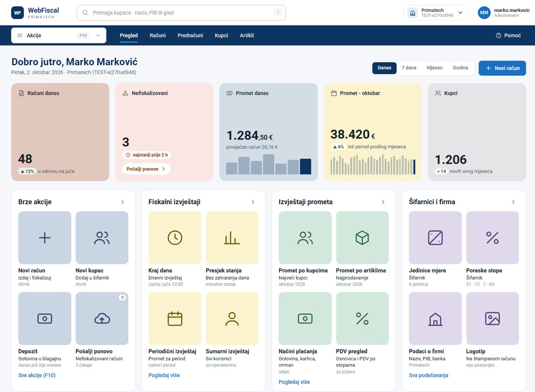Open the Depozit cash tile
Viewport: 535px width, 392px height.
pyautogui.click(x=45, y=319)
